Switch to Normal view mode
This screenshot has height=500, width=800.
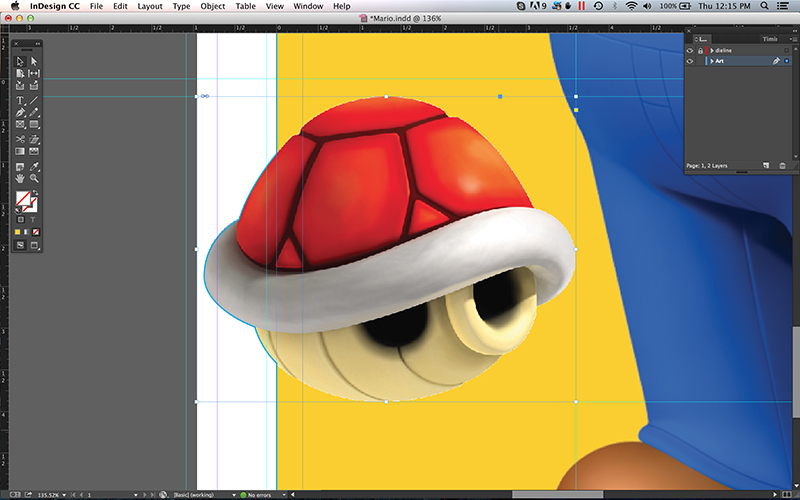20,245
